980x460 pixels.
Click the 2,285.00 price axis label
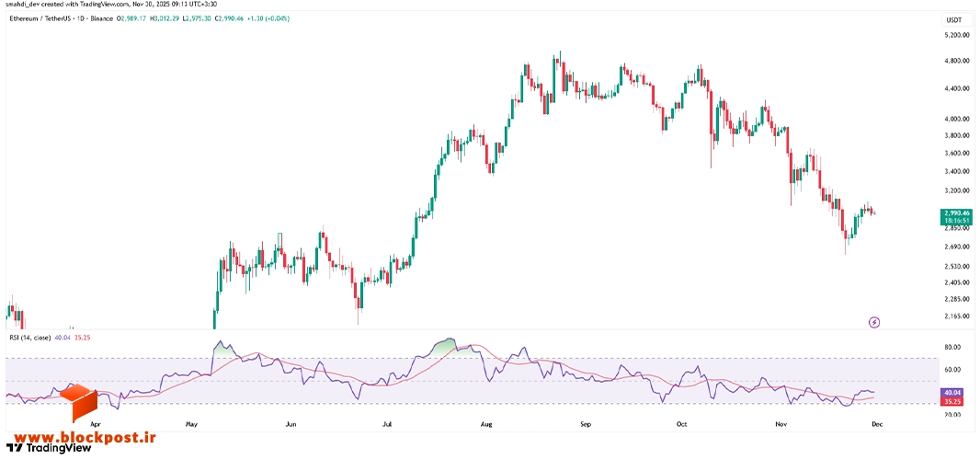pos(956,298)
